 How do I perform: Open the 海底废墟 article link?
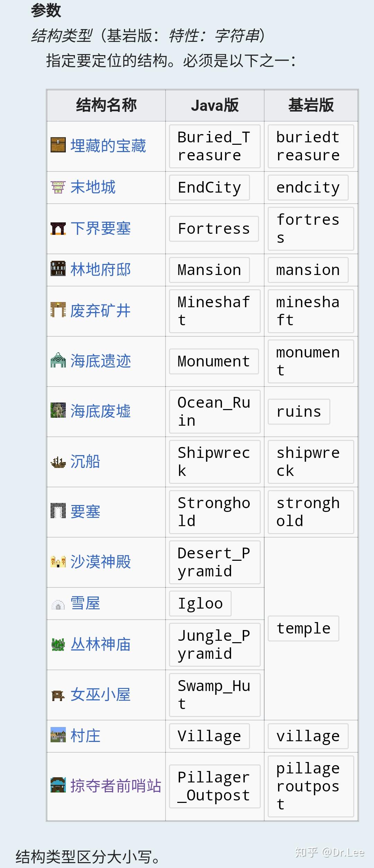click(100, 411)
